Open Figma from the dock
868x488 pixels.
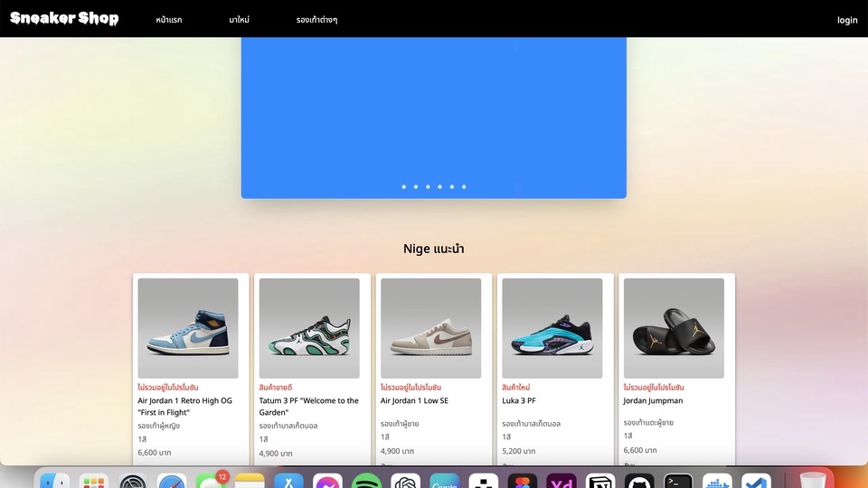coord(523,480)
